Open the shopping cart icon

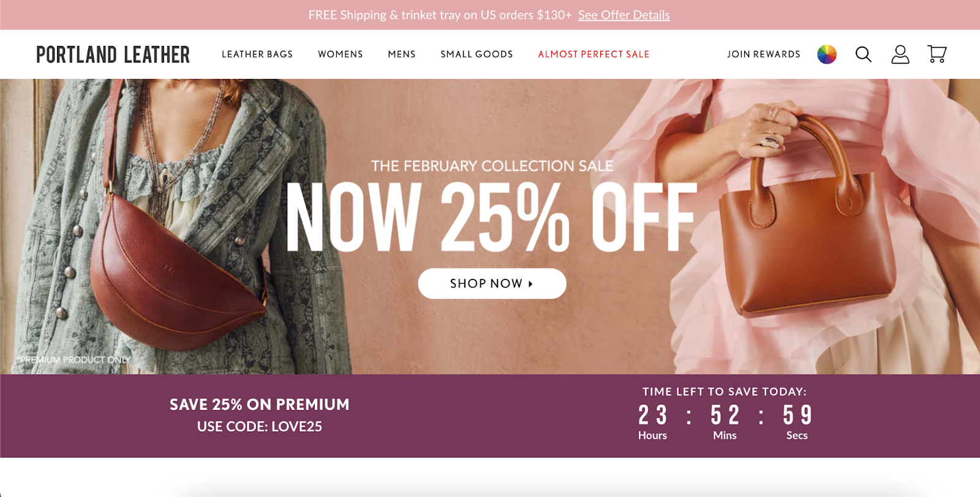(937, 54)
